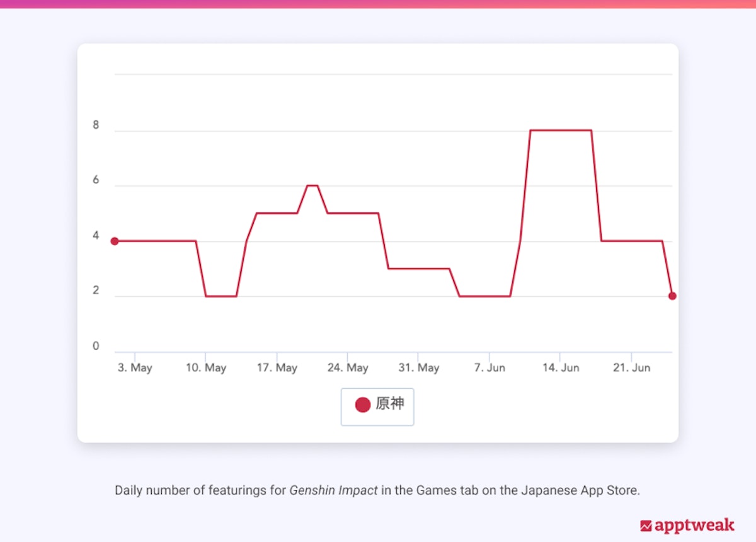Click the red peak at value 8

coord(561,130)
